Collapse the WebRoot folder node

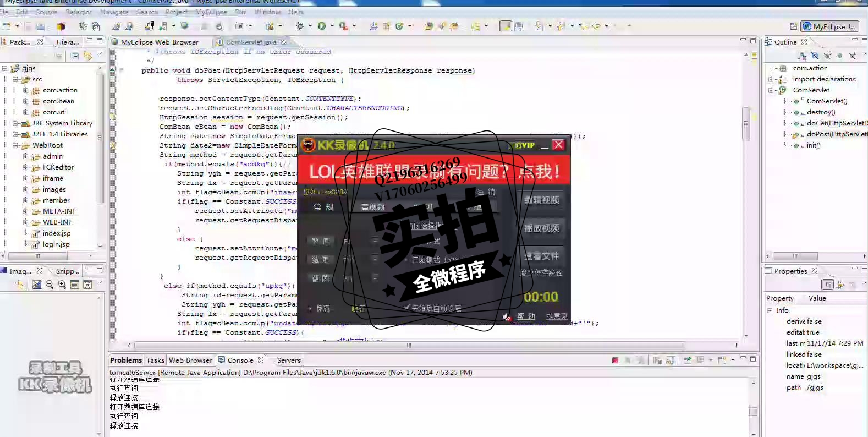[x=15, y=145]
